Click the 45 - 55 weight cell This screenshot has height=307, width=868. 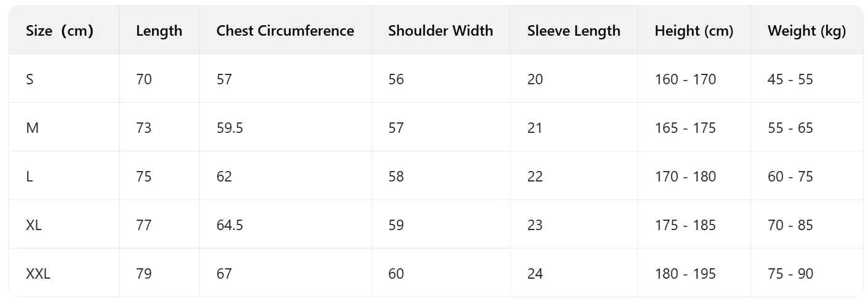click(x=790, y=79)
